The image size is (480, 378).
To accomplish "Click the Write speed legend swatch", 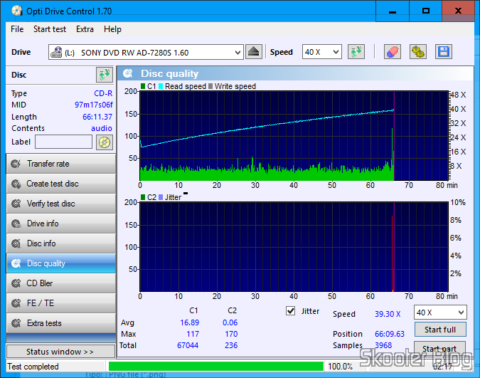I will click(x=210, y=86).
